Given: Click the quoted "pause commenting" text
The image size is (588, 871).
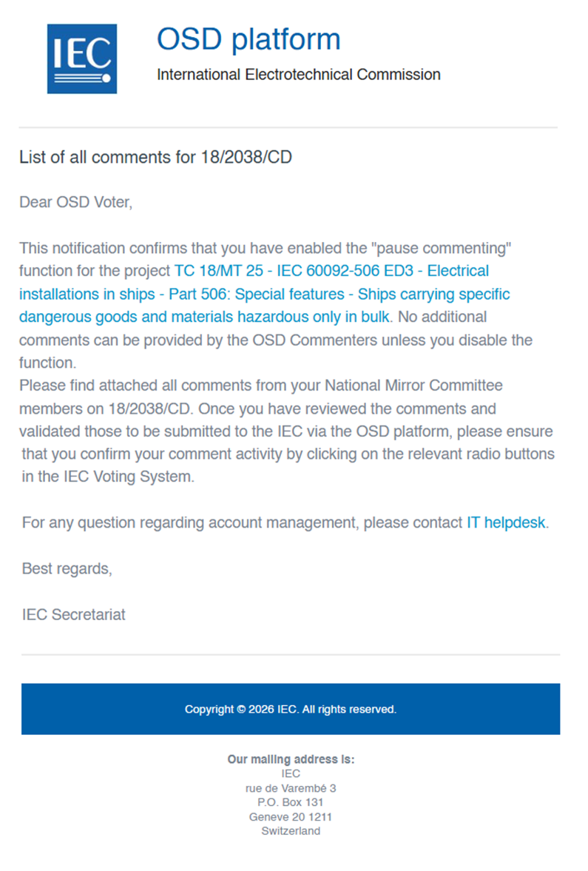Looking at the screenshot, I should click(445, 248).
